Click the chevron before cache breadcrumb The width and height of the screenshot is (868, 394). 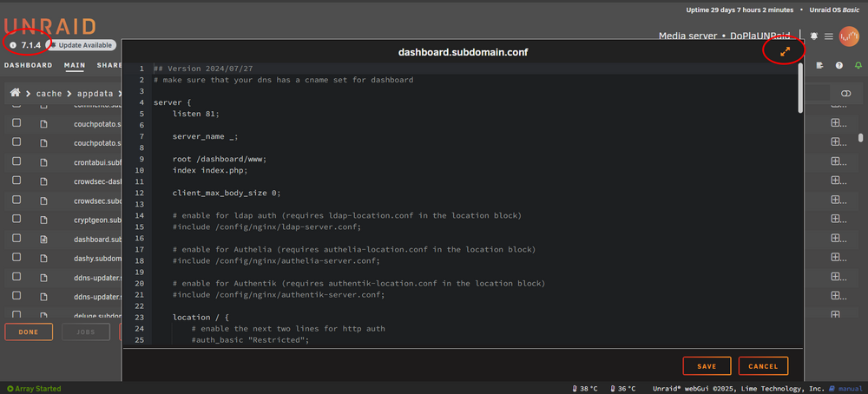[29, 94]
